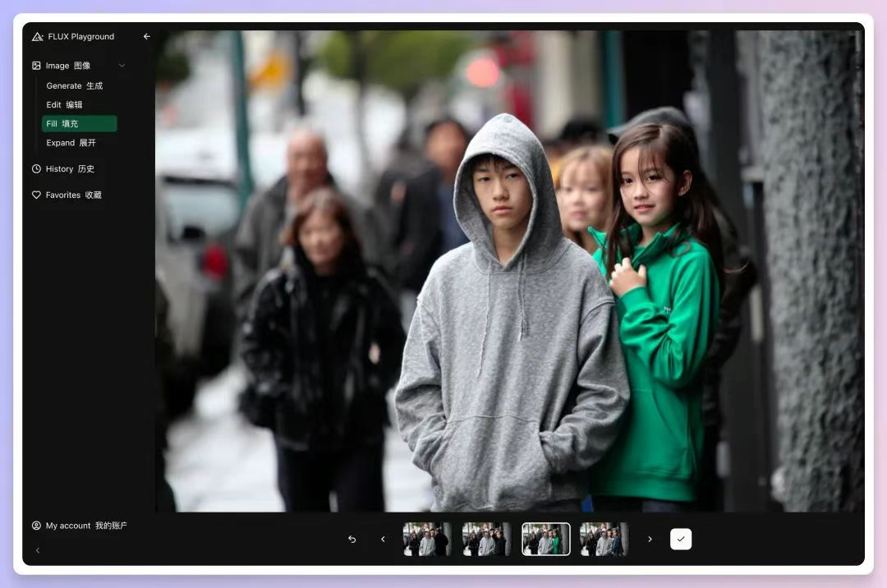Open the Expand 展开 menu item
This screenshot has width=887, height=588.
coord(71,143)
